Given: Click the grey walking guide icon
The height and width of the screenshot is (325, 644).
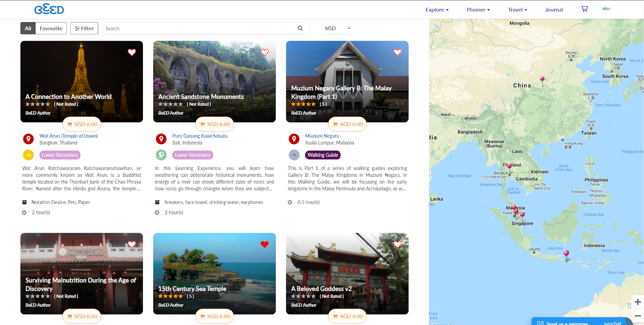Looking at the screenshot, I should click(294, 155).
